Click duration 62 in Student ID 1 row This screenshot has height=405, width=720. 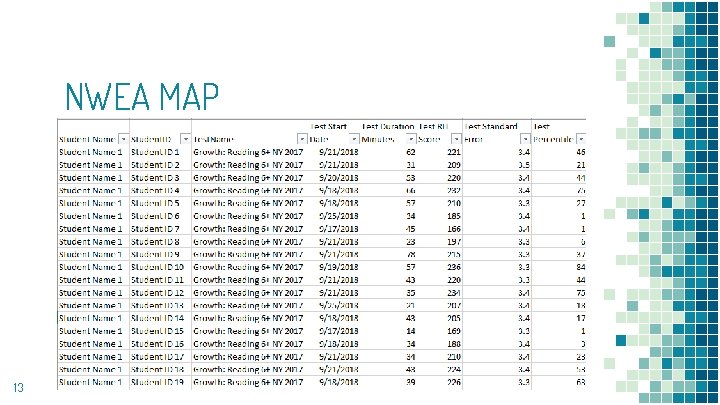(411, 152)
